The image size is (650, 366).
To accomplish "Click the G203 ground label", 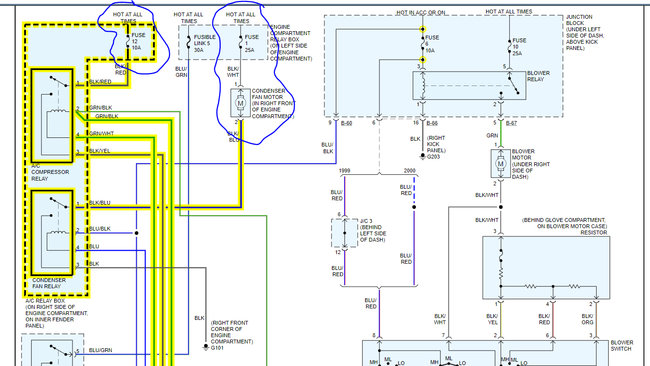I will point(433,157).
